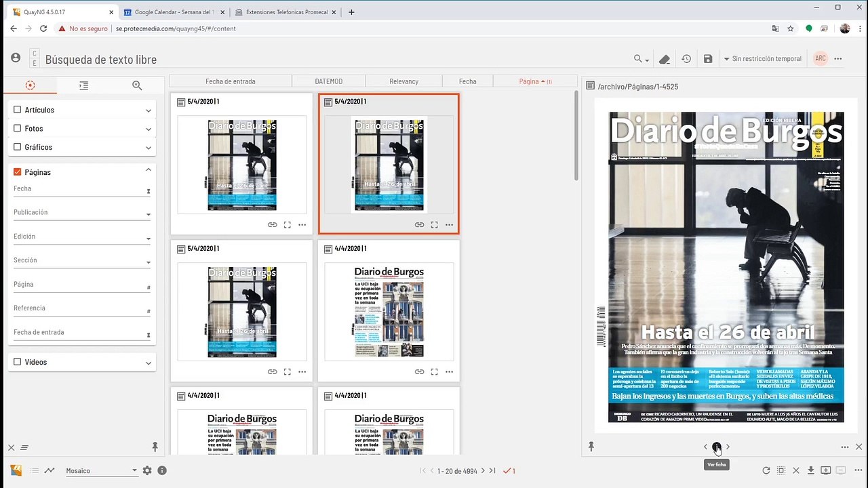Jump to last results page

[492, 470]
